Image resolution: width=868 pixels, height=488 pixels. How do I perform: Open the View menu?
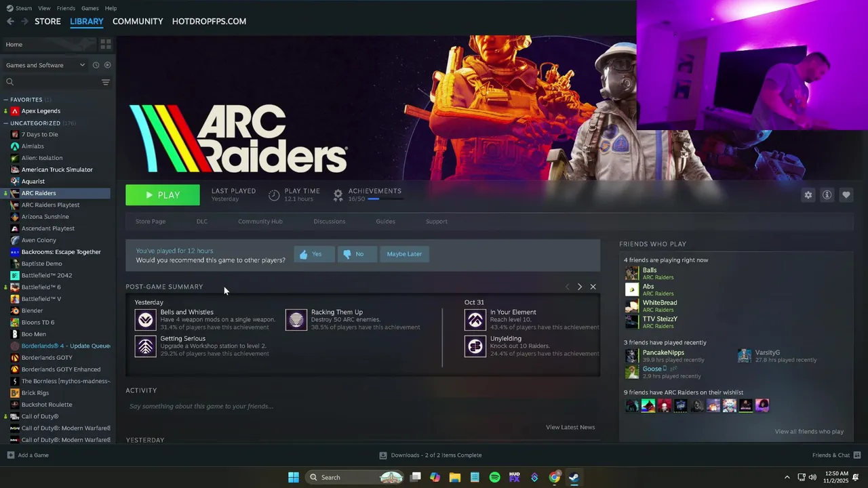pos(44,8)
